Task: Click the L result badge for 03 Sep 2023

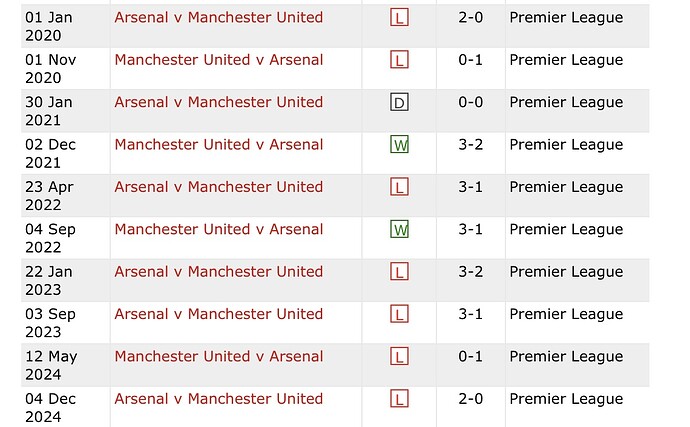Action: click(399, 314)
